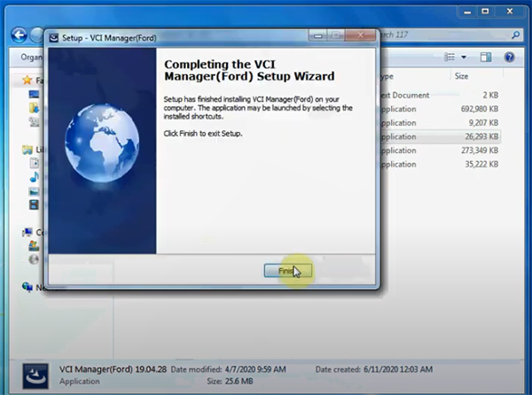Viewport: 532px width, 395px height.
Task: Select the 273,349 KB application row
Action: (x=440, y=151)
